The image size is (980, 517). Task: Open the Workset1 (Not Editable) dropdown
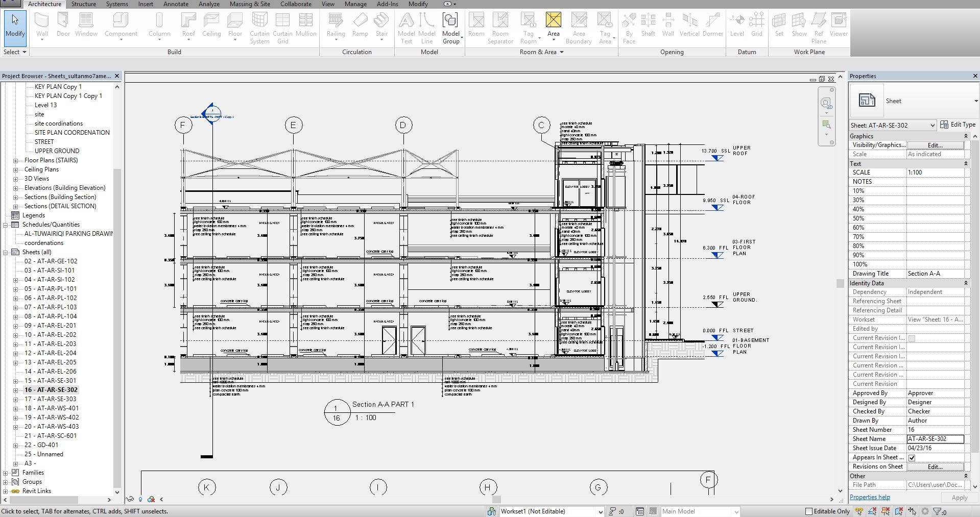600,511
